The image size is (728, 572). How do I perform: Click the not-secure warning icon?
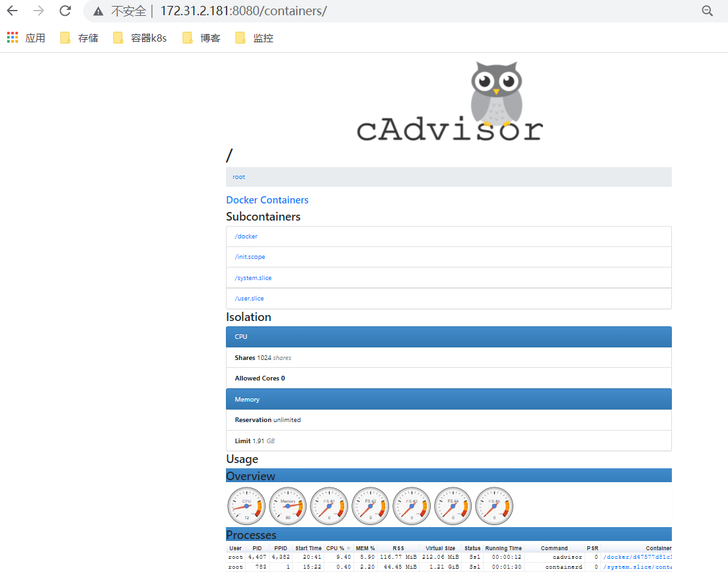coord(98,11)
